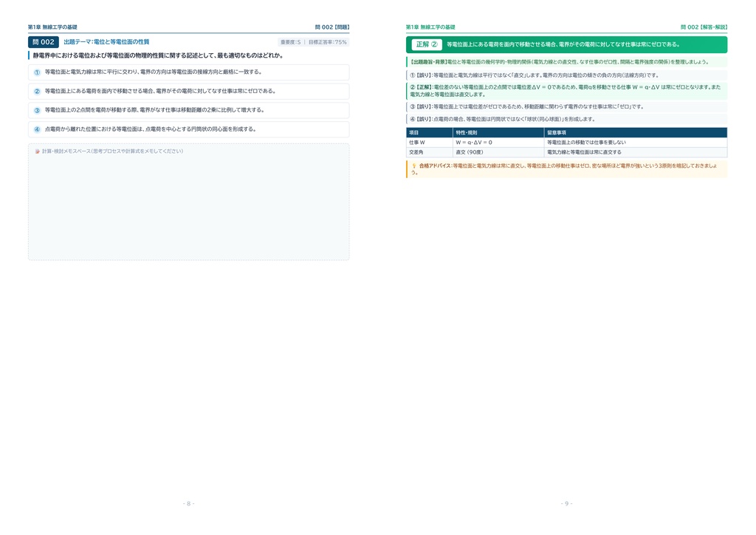Click the 重要度:S label

point(291,42)
